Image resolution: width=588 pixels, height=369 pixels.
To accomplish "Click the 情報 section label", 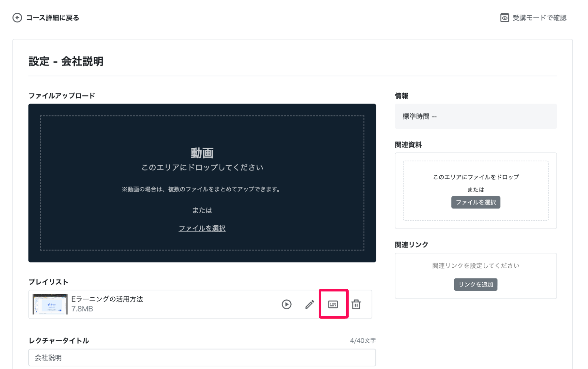I will click(x=402, y=96).
